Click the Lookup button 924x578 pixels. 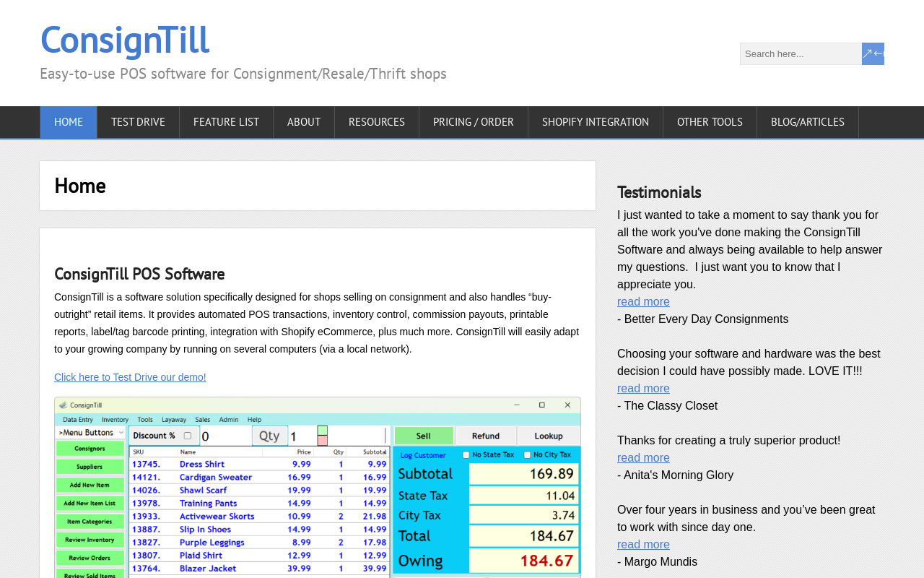coord(549,436)
